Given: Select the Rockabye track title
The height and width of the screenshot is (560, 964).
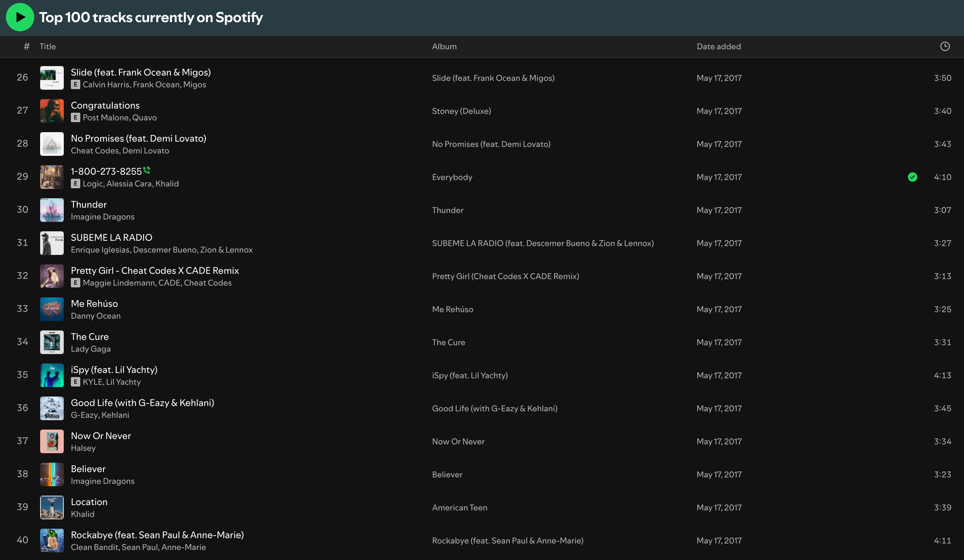Looking at the screenshot, I should 157,535.
